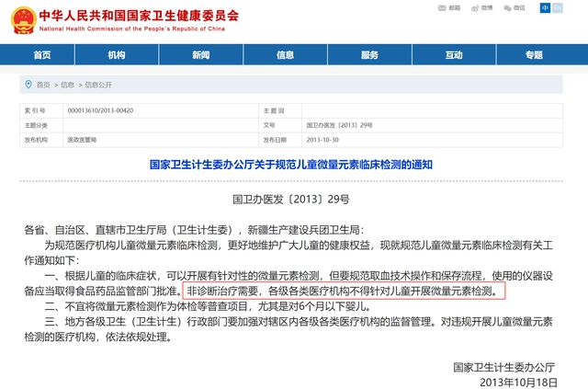Click the 信息公开 breadcrumb link
Viewport: 588px width, 389px height.
click(98, 84)
